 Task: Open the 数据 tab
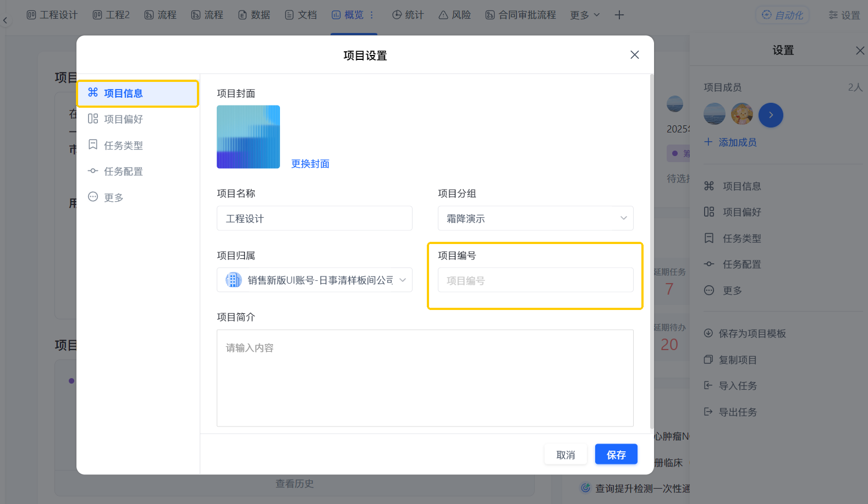254,15
